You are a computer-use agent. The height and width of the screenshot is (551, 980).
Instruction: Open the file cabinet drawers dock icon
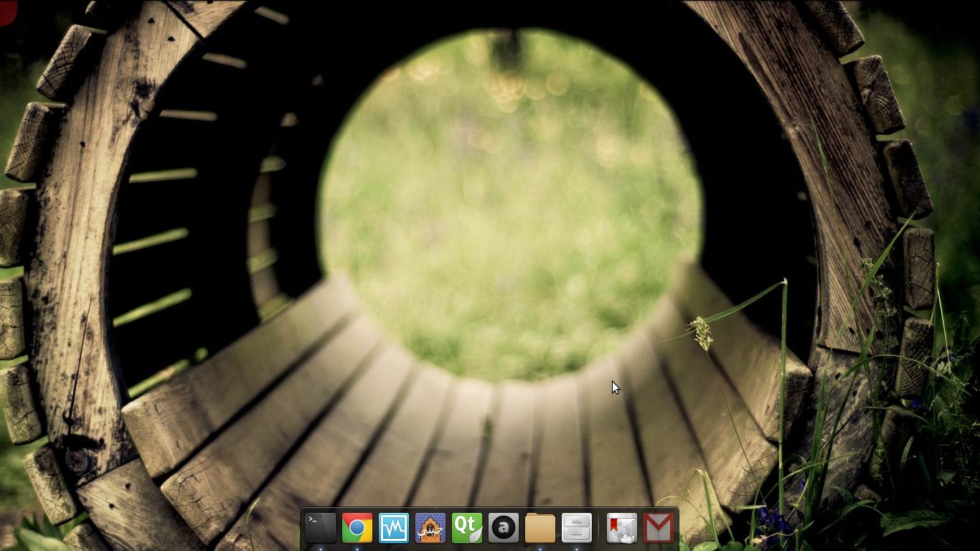click(x=577, y=528)
